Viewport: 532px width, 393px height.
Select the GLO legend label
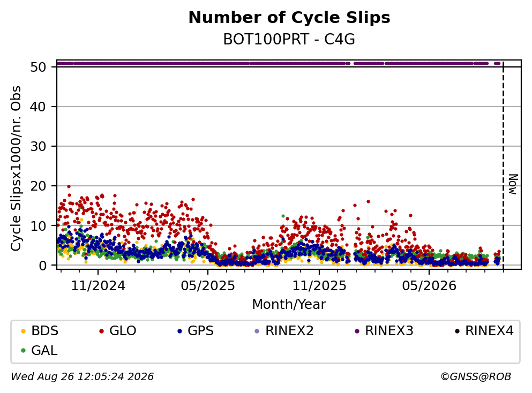click(x=123, y=331)
